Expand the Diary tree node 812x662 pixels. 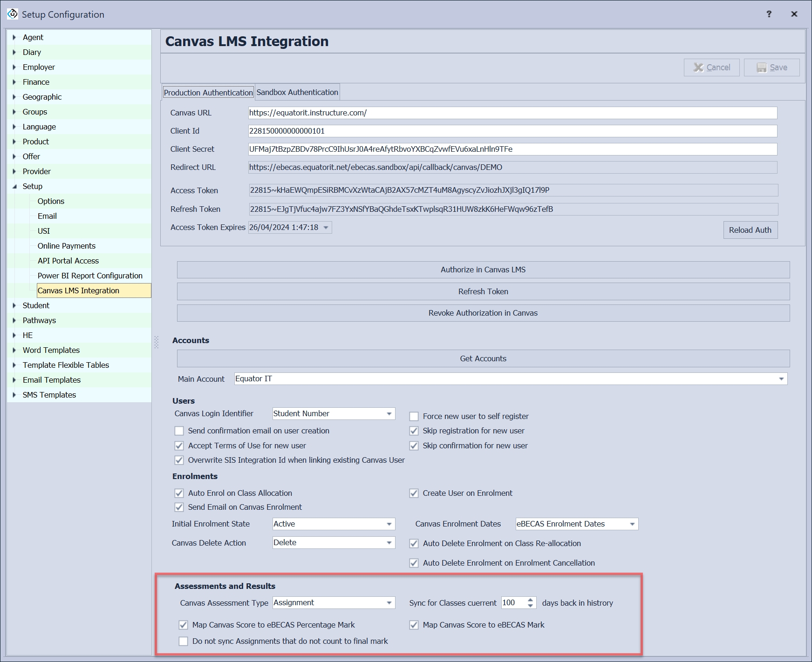click(14, 52)
